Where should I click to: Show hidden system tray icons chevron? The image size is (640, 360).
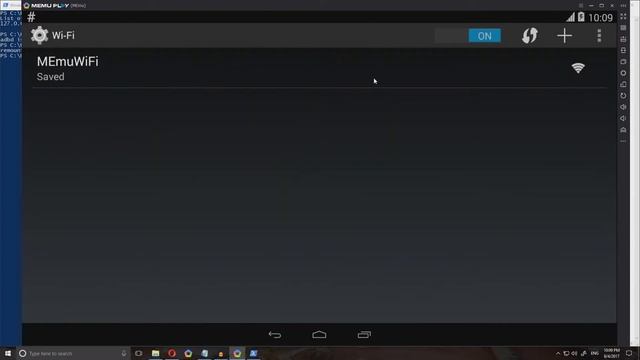(558, 353)
